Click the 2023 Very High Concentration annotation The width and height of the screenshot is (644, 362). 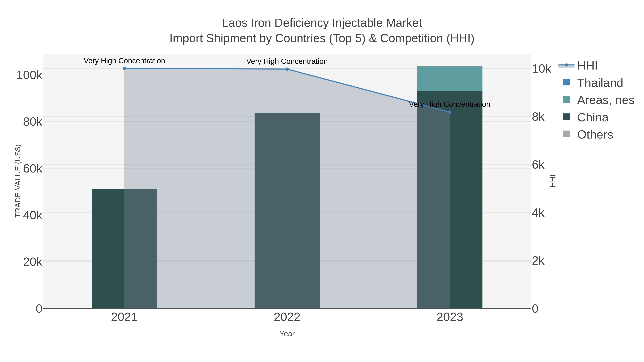pos(450,104)
